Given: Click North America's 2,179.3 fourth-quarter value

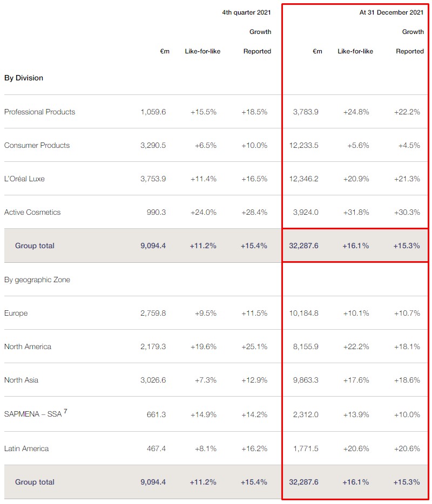Looking at the screenshot, I should [x=153, y=346].
